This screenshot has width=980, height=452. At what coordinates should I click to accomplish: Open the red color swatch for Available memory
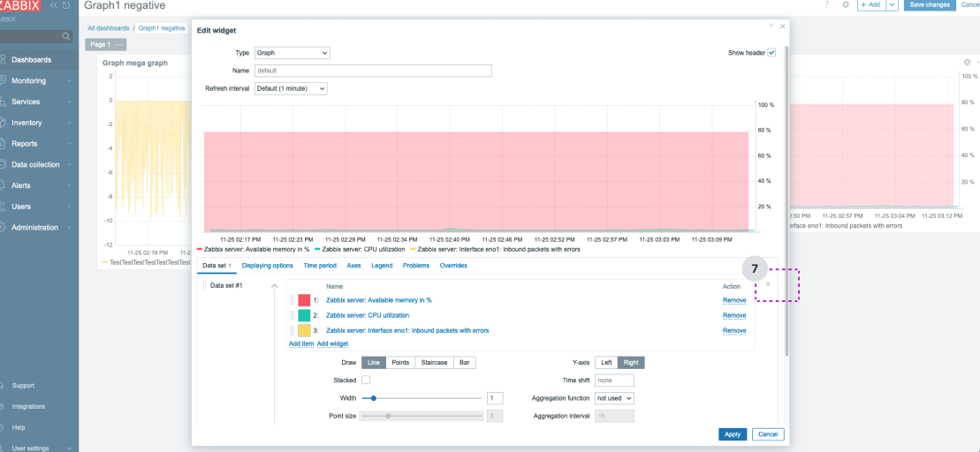[x=304, y=300]
